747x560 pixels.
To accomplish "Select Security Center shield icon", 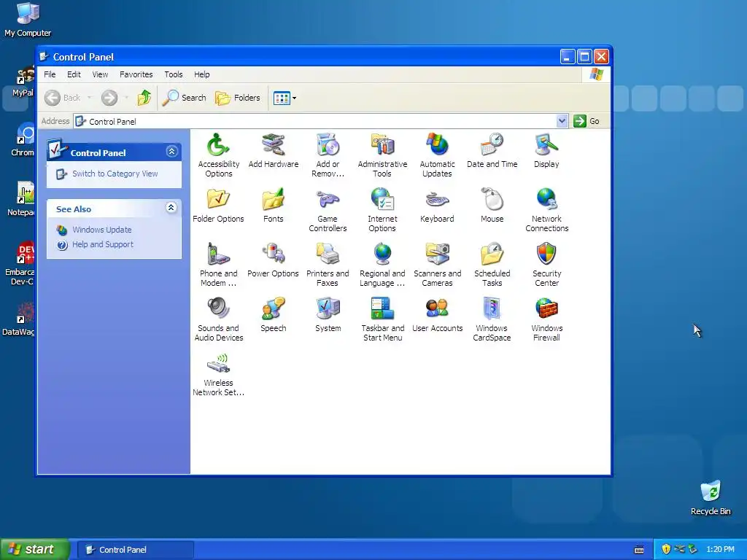I will point(546,254).
